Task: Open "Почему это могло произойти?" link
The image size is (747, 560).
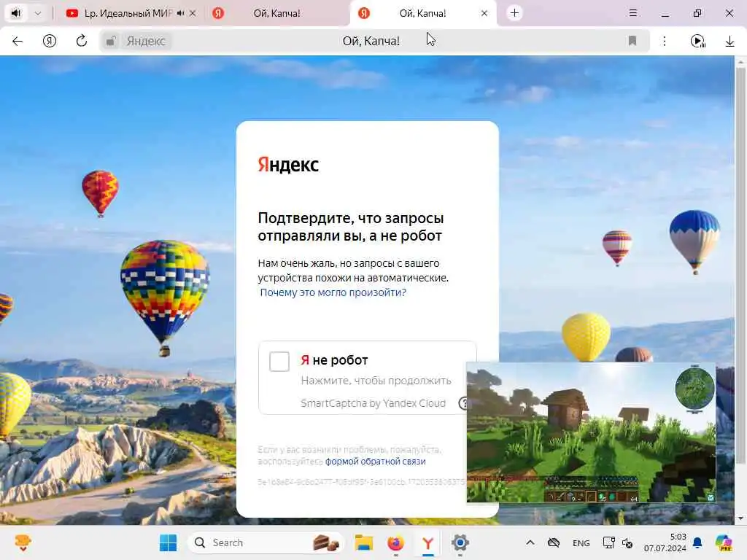Action: (333, 292)
